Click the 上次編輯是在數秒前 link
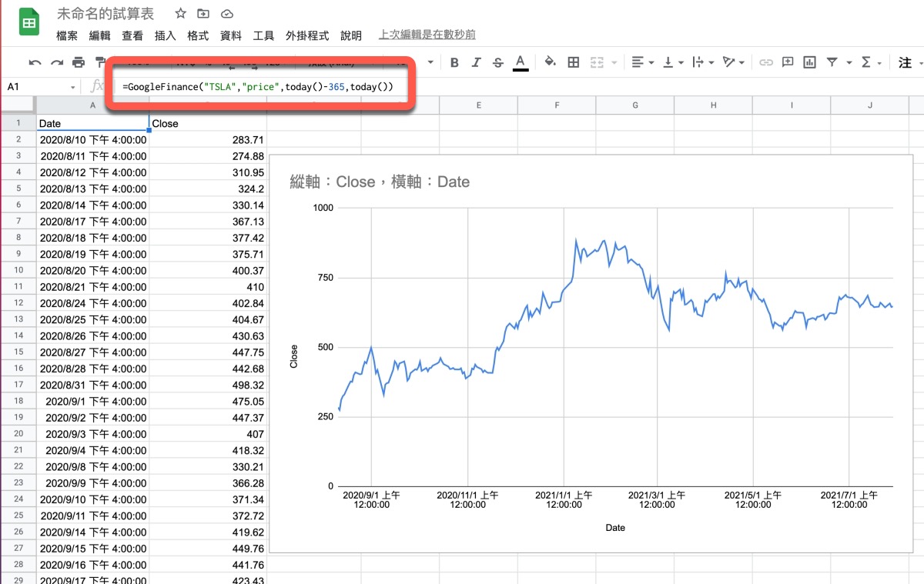924x584 pixels. tap(427, 35)
